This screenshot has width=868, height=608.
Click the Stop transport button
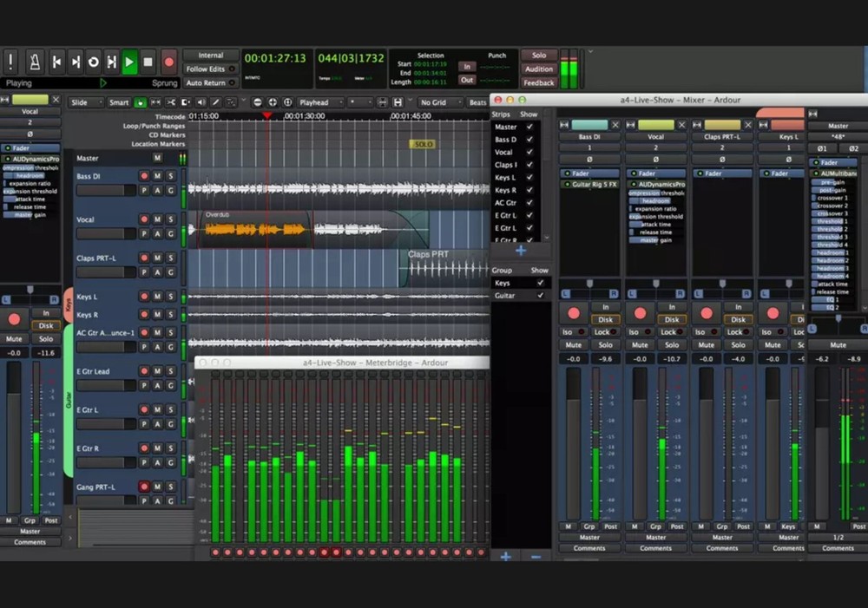click(148, 62)
